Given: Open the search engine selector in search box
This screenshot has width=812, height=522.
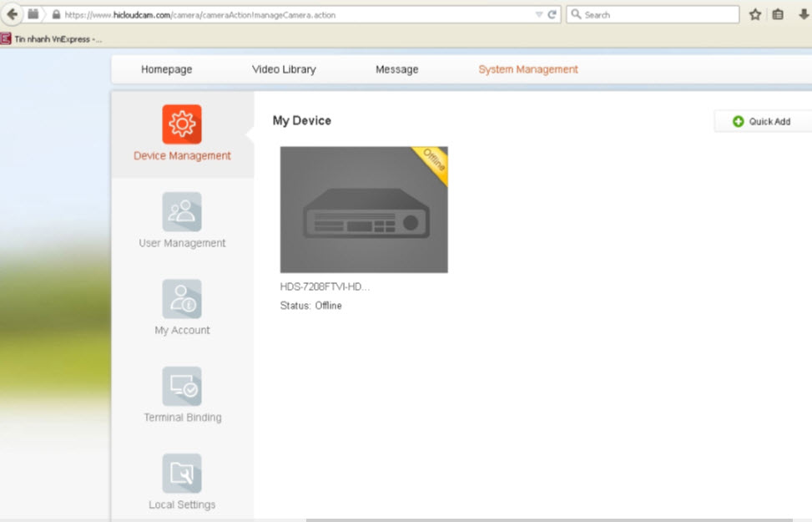Looking at the screenshot, I should point(576,14).
